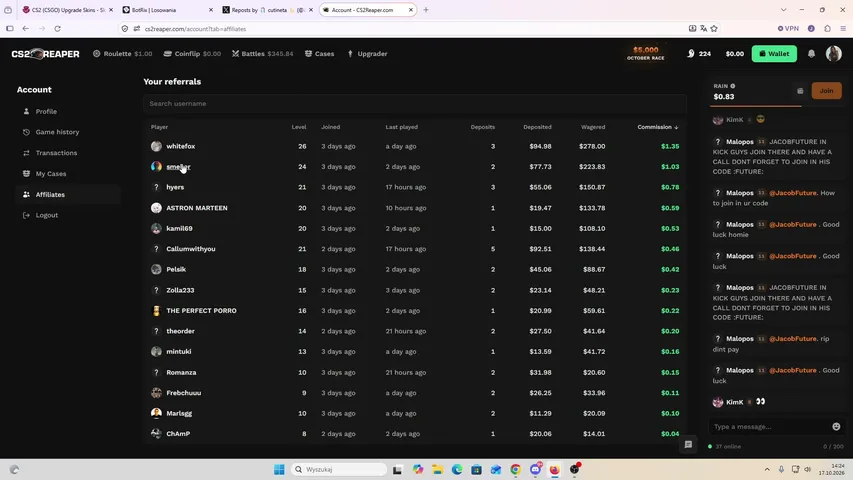This screenshot has width=853, height=480.
Task: Switch to Botflix Losowania tab
Action: (x=168, y=10)
